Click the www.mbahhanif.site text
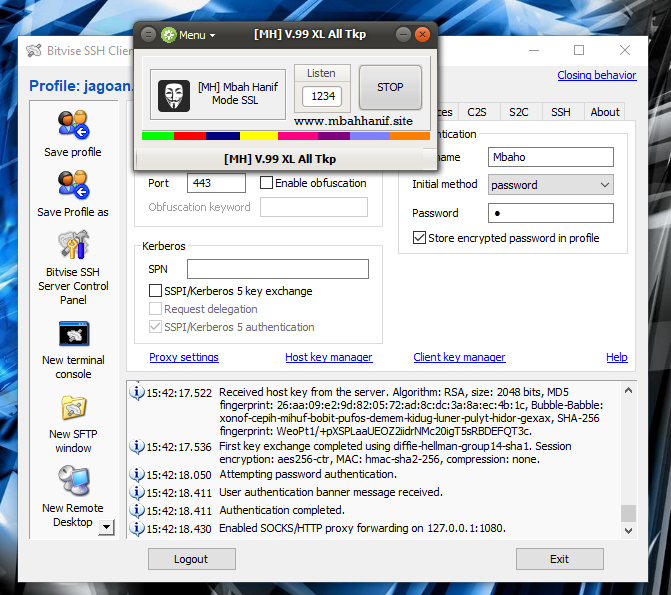The height and width of the screenshot is (595, 671). tap(353, 121)
